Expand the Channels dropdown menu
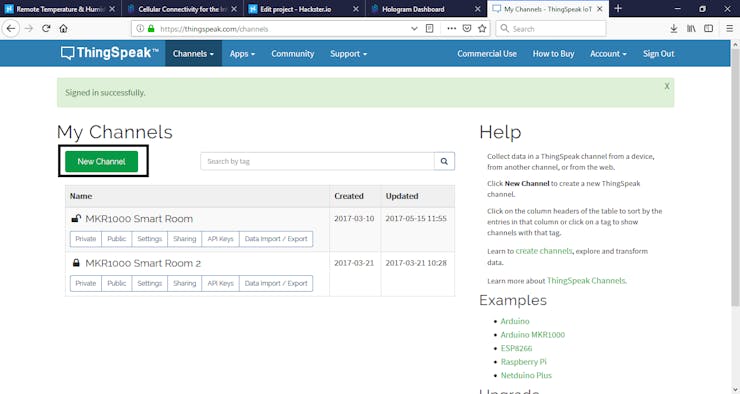This screenshot has width=740, height=394. pyautogui.click(x=193, y=53)
